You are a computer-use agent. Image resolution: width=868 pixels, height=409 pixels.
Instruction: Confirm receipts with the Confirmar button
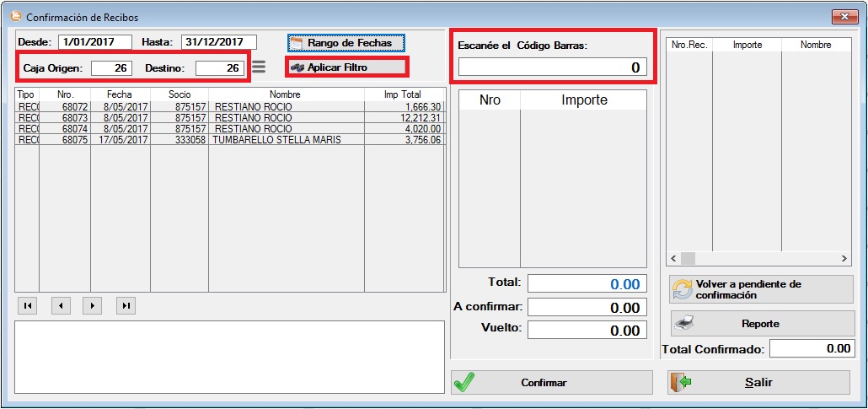tap(551, 382)
